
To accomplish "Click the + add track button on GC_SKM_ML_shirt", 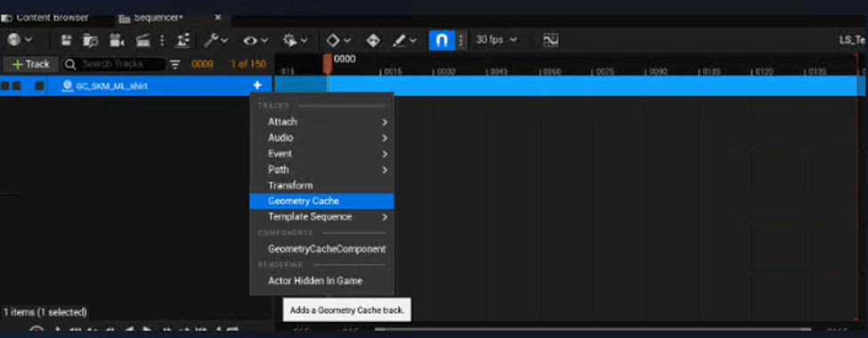I will tap(257, 85).
